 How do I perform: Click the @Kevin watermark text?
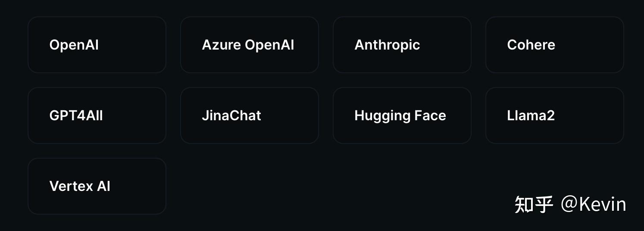593,204
